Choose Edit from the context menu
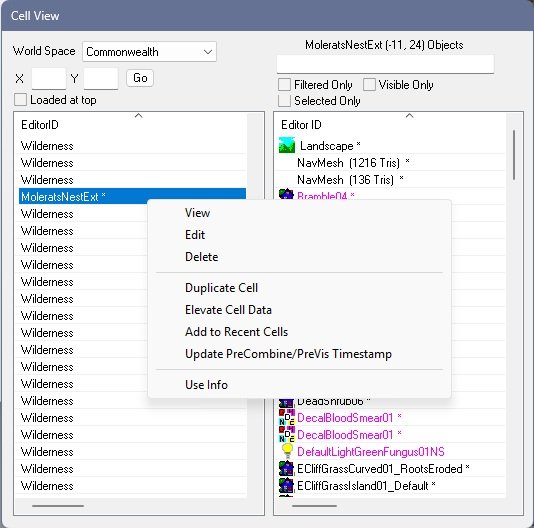The height and width of the screenshot is (528, 534). 195,235
